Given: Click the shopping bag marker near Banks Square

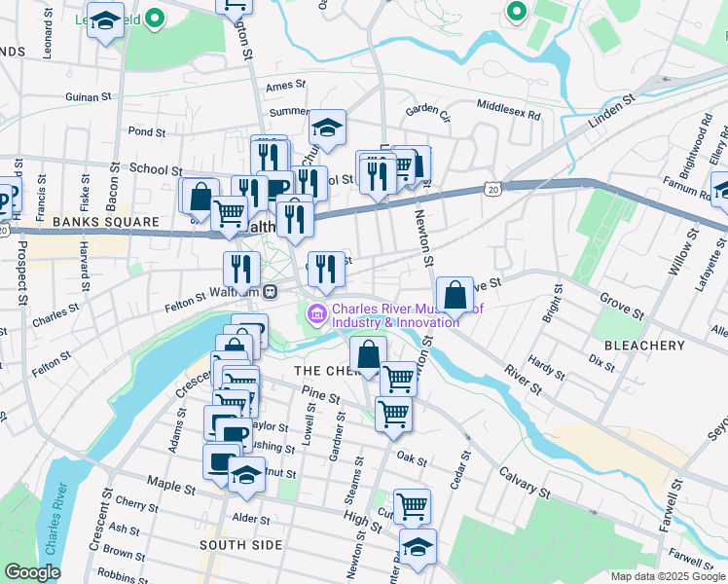Looking at the screenshot, I should [x=200, y=199].
